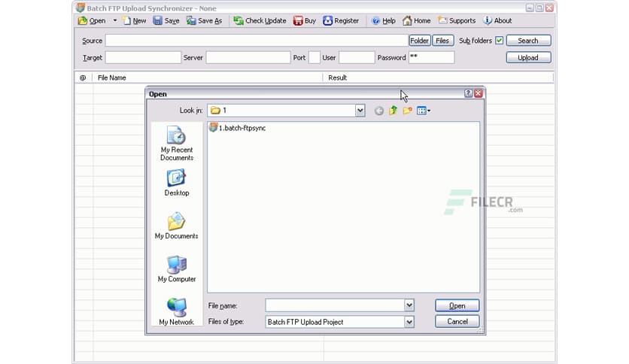Expand the File name dropdown arrow
Screen dimensions: 629x364
point(409,305)
